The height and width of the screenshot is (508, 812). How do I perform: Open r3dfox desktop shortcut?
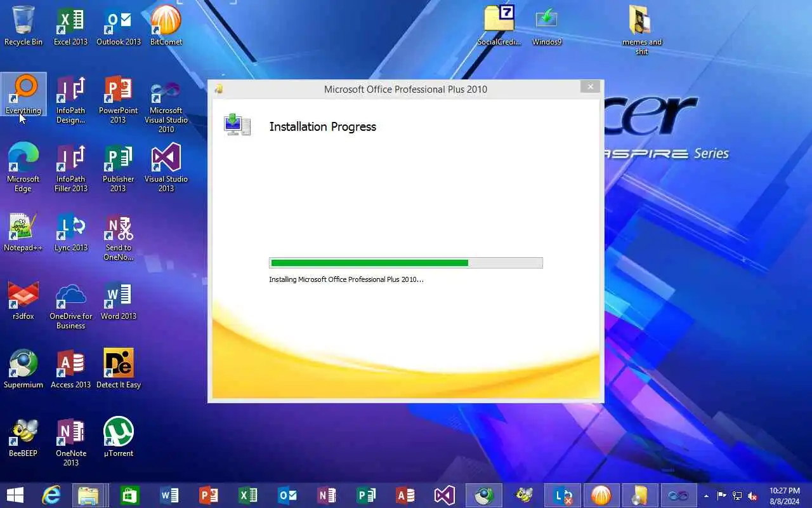click(x=23, y=300)
